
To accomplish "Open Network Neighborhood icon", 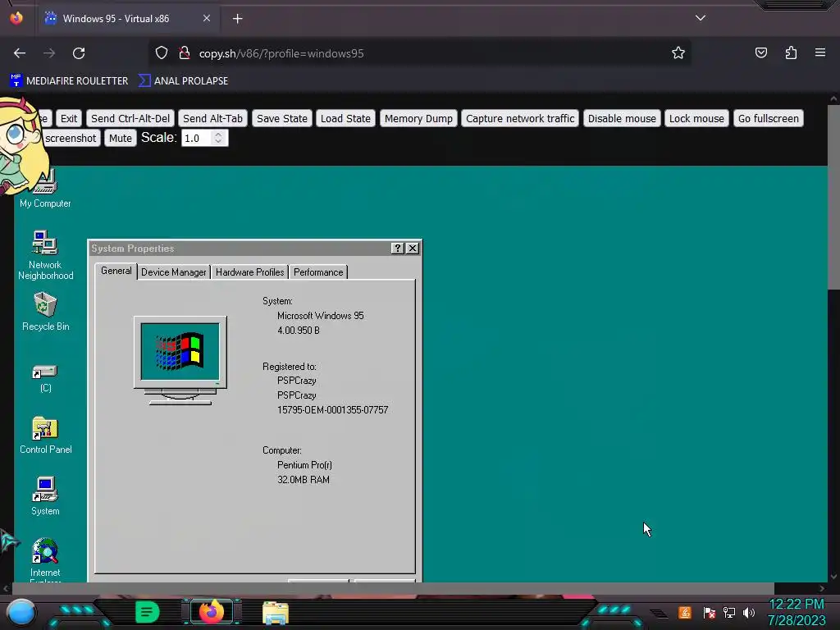I will pyautogui.click(x=45, y=255).
